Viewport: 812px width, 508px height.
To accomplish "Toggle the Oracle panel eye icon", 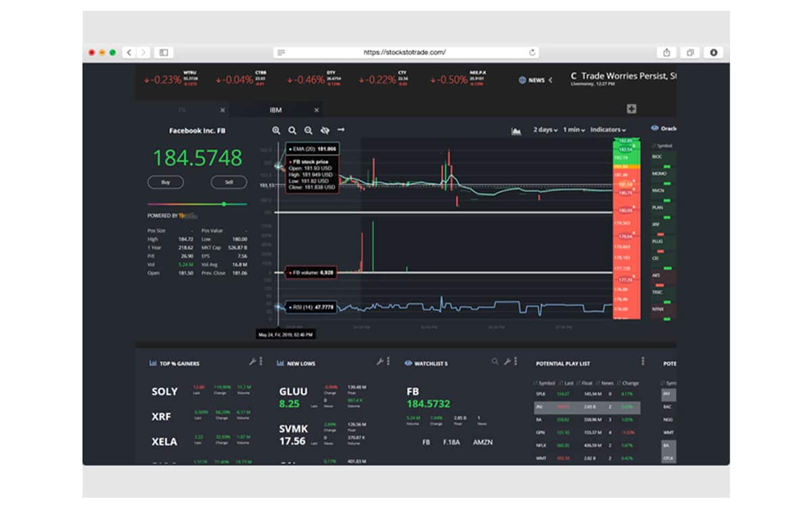I will point(654,128).
